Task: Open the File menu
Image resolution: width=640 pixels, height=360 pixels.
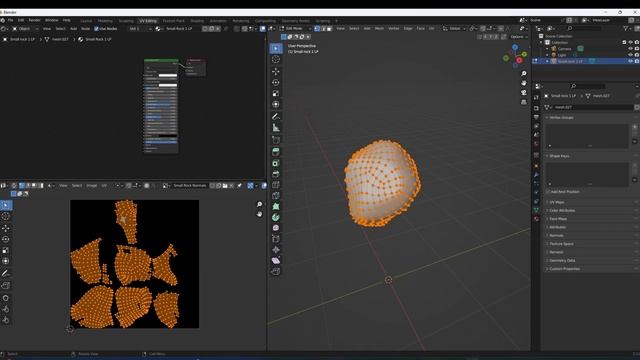Action: click(x=10, y=20)
